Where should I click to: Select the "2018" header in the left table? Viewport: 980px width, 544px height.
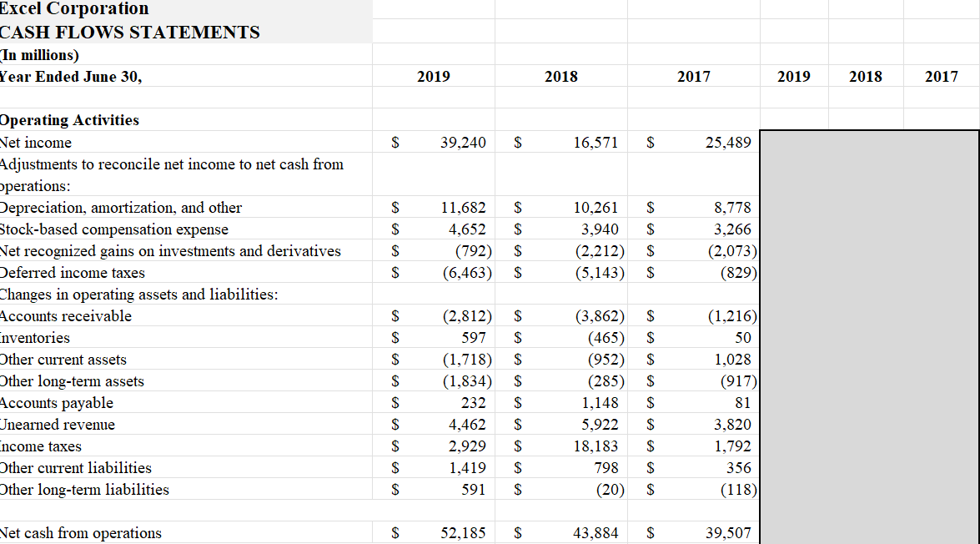click(560, 76)
